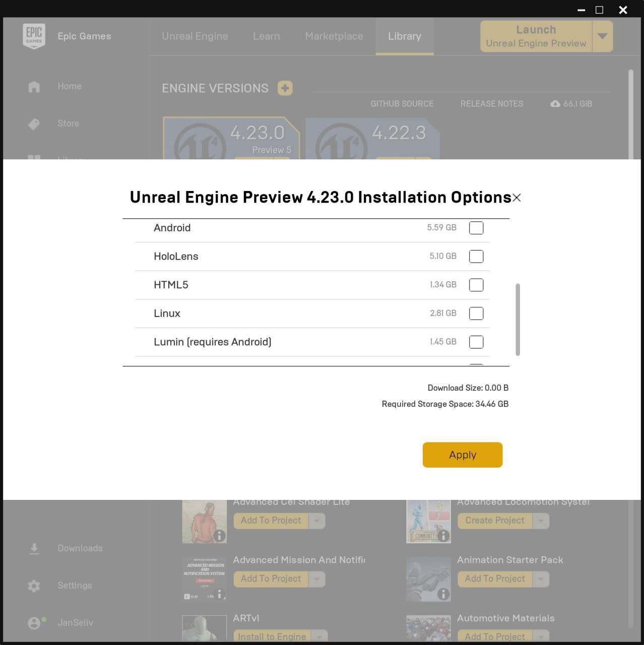
Task: Click the Automotive Materials thumbnail
Action: pyautogui.click(x=428, y=629)
